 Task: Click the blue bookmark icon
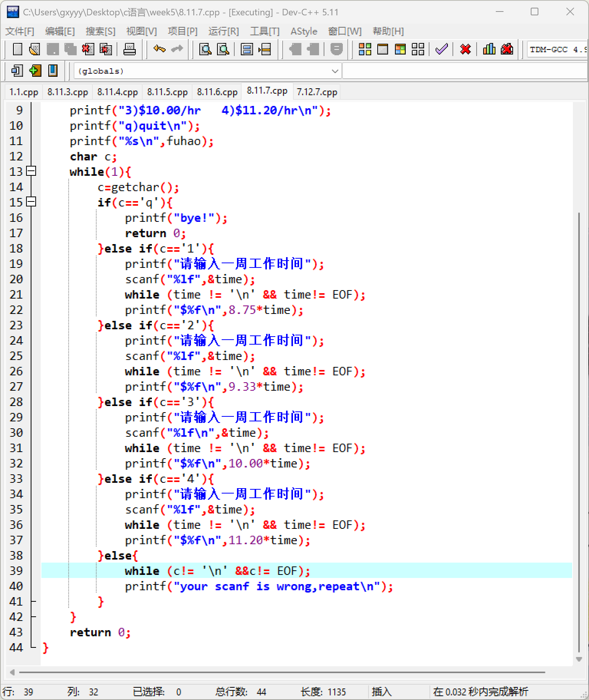53,71
